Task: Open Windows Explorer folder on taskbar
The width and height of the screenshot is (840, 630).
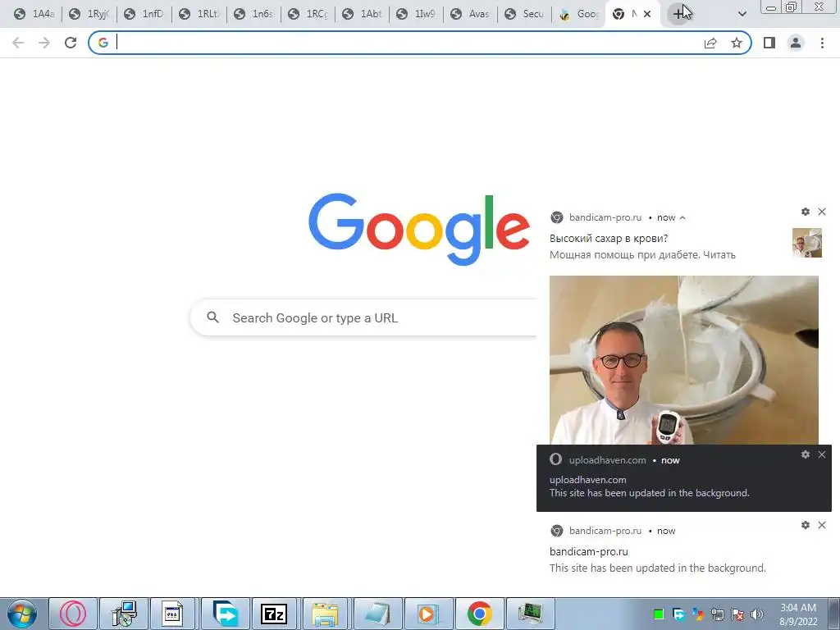Action: (325, 614)
